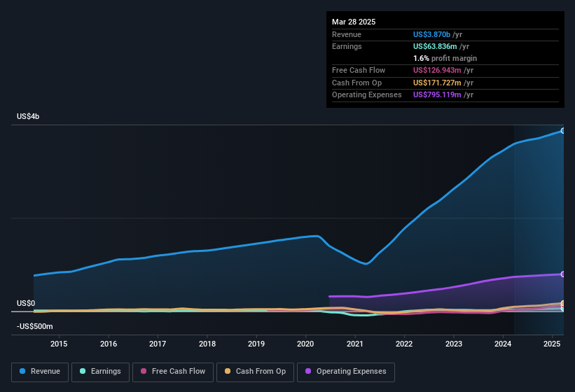This screenshot has height=392, width=575.
Task: Click the 1.6% profit margin text
Action: coord(445,59)
